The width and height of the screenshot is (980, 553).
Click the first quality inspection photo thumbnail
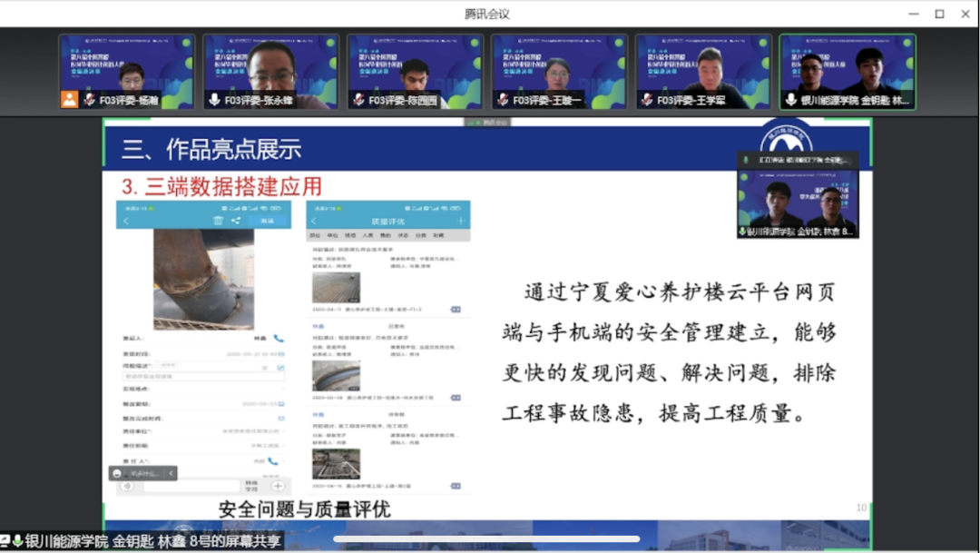(x=336, y=288)
